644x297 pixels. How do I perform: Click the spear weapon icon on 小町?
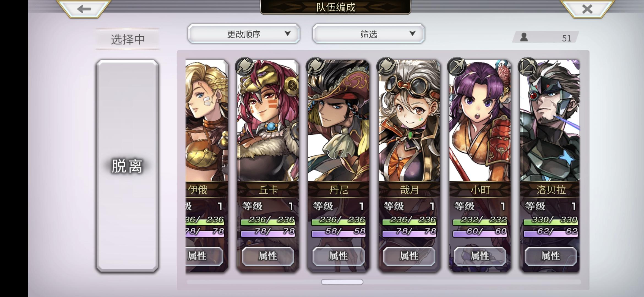point(457,66)
